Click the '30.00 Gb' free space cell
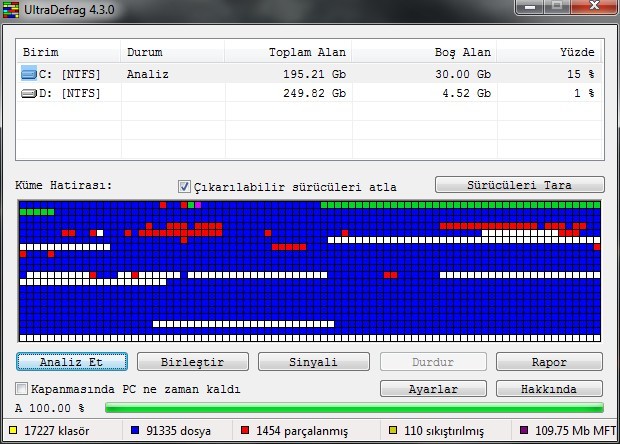Screen dimensions: 620x444 pos(463,74)
